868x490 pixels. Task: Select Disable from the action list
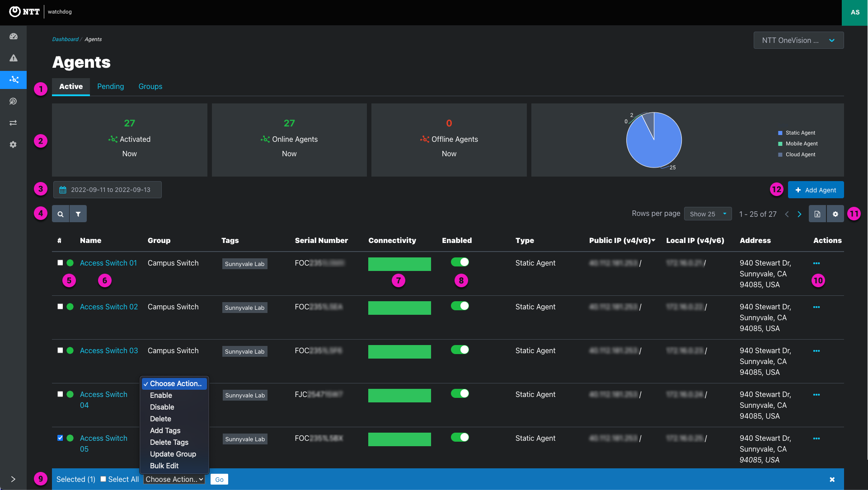click(x=174, y=407)
